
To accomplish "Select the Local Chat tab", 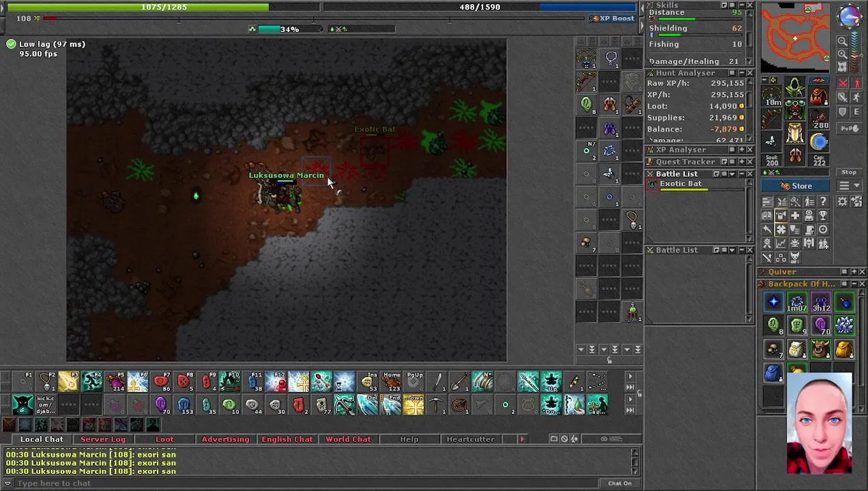I will coord(42,439).
